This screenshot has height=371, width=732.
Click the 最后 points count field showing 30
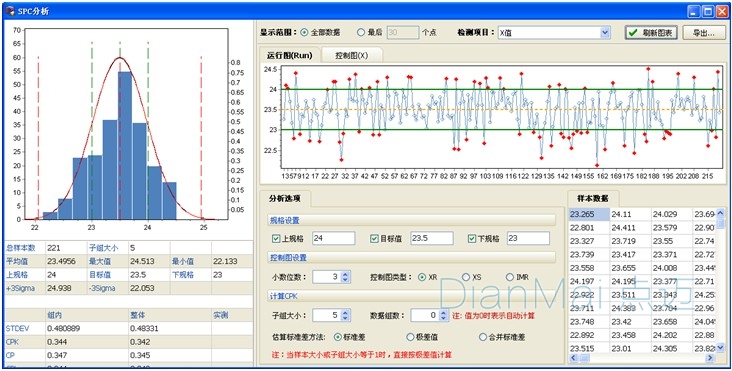(x=402, y=33)
